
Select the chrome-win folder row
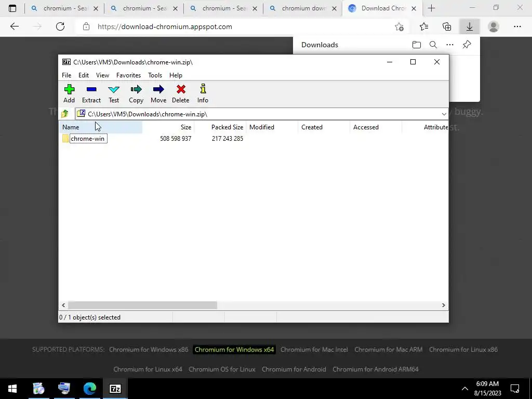[88, 138]
